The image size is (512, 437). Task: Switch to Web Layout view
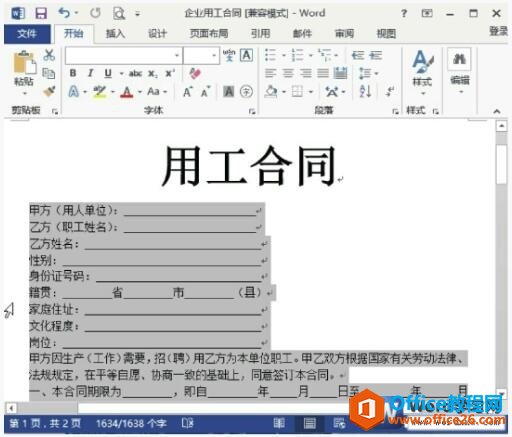coord(339,423)
